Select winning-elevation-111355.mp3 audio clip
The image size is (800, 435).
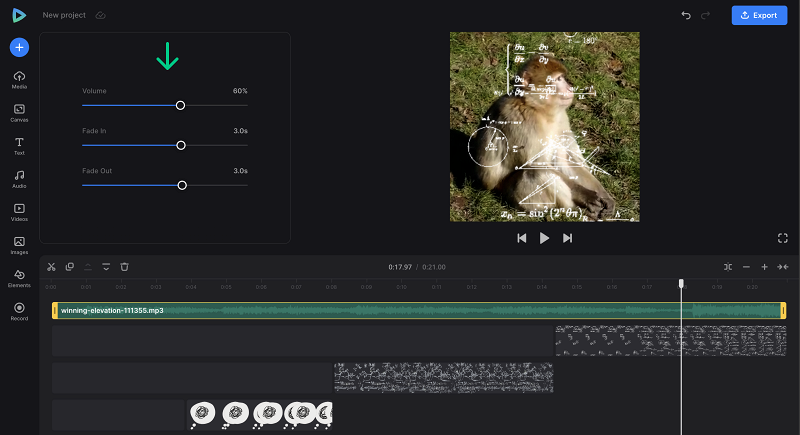coord(419,311)
